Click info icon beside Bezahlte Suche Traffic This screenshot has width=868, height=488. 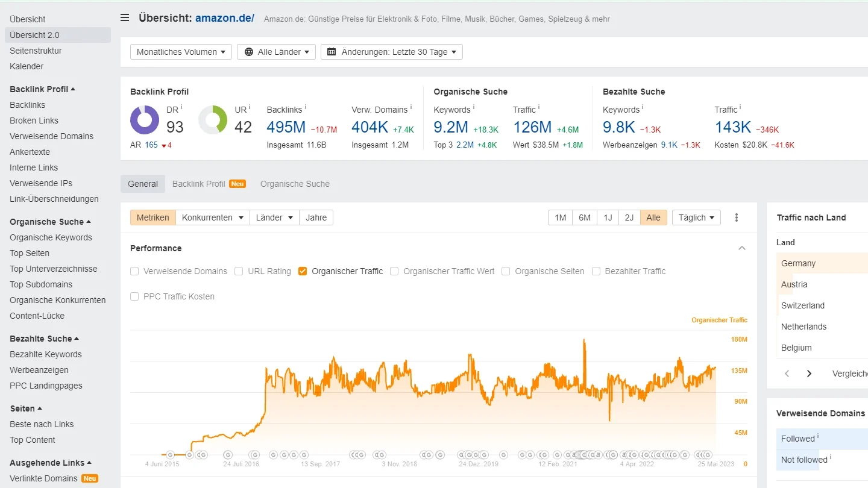point(740,107)
